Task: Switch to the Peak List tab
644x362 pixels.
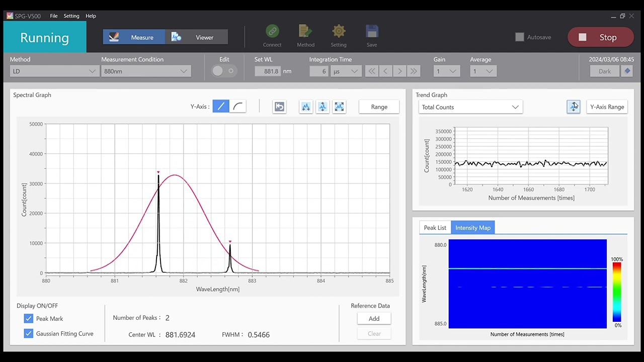Action: click(x=435, y=228)
